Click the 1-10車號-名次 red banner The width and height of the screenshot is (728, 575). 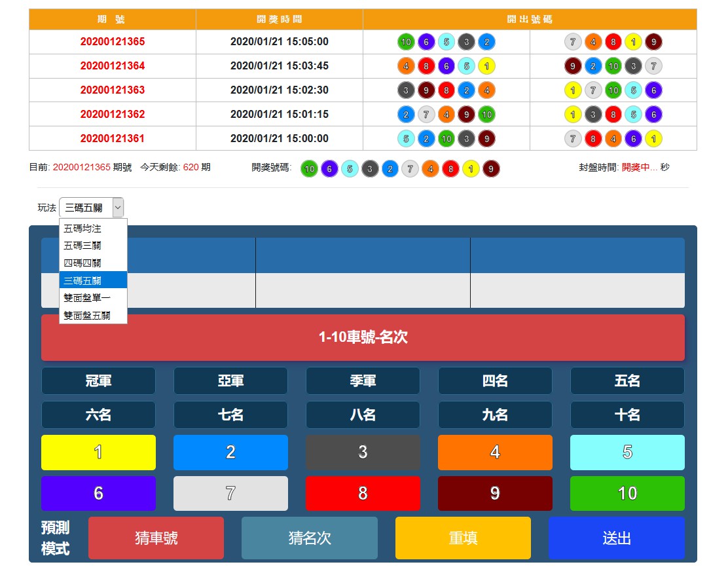click(x=363, y=337)
